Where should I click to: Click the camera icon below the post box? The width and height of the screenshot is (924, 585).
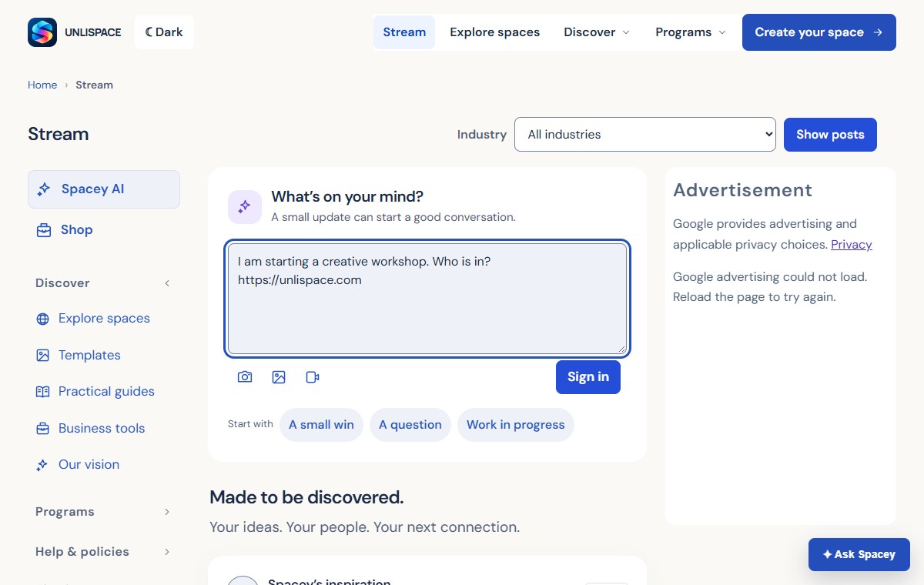(x=245, y=377)
